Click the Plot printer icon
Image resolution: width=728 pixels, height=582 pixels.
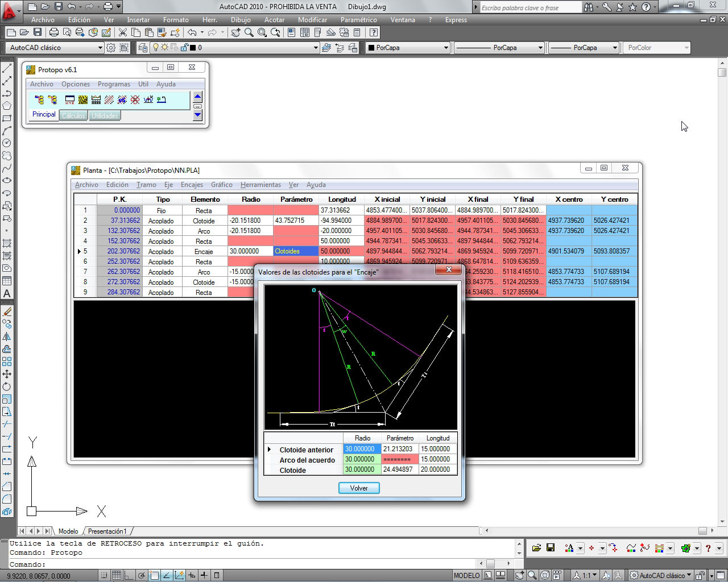coord(53,32)
